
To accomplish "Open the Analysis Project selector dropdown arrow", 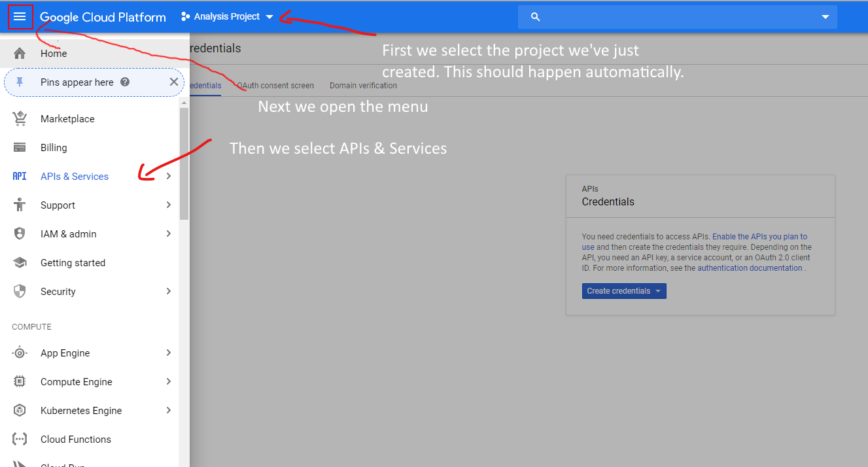I will coord(269,17).
